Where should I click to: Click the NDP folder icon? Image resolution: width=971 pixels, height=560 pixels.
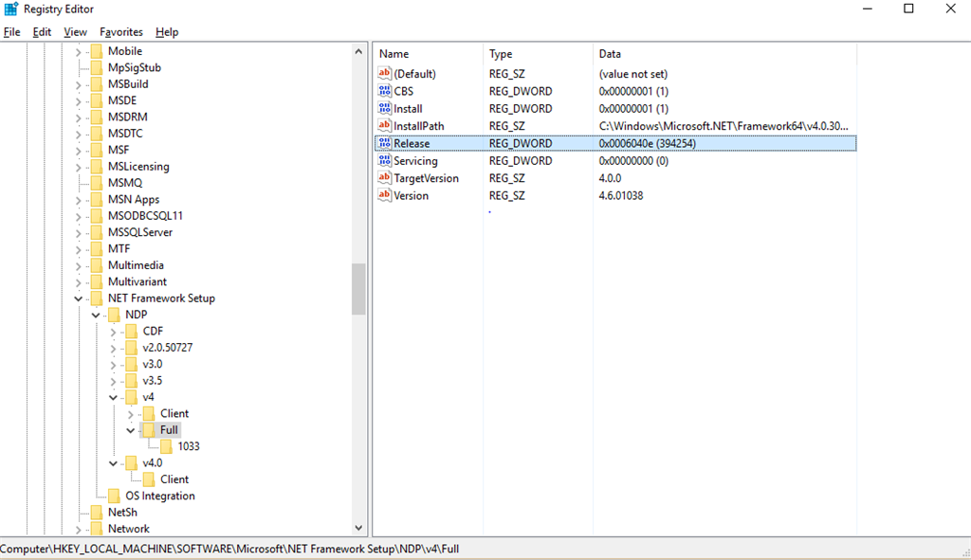coord(114,315)
